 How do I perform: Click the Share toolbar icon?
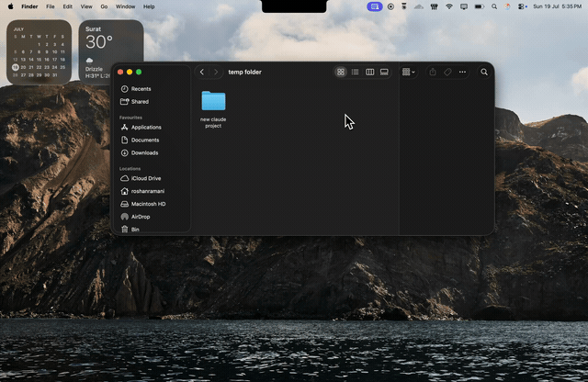coord(433,72)
